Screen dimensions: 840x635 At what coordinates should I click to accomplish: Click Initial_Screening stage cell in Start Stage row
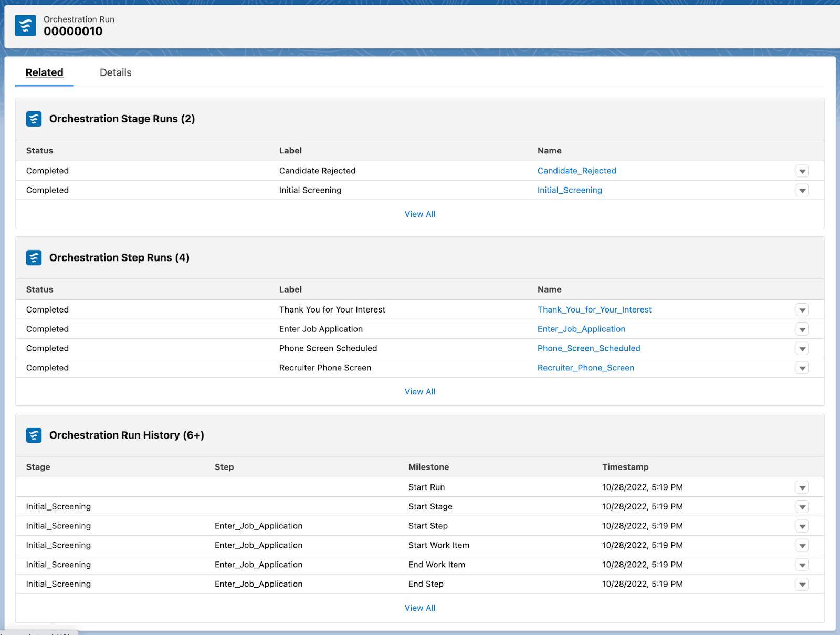58,506
